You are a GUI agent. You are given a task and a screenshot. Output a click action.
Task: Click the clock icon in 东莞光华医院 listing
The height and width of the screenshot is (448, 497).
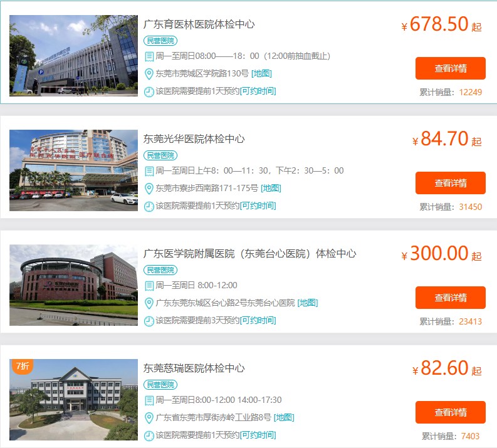click(149, 207)
